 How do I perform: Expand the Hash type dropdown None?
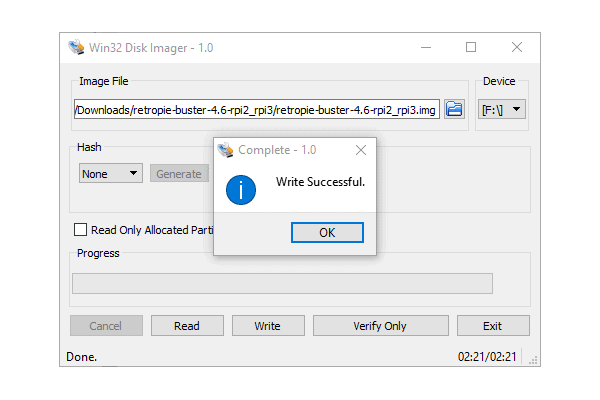click(x=111, y=173)
